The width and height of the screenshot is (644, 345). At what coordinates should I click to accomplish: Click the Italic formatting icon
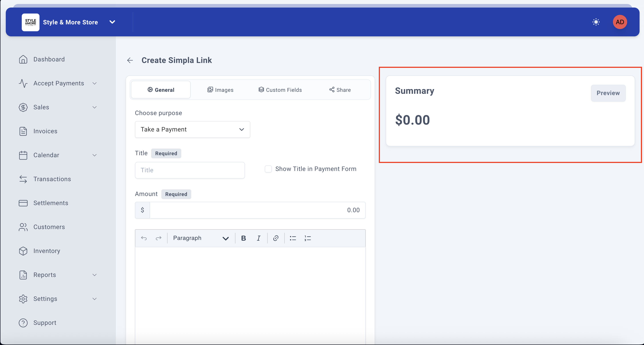click(259, 238)
